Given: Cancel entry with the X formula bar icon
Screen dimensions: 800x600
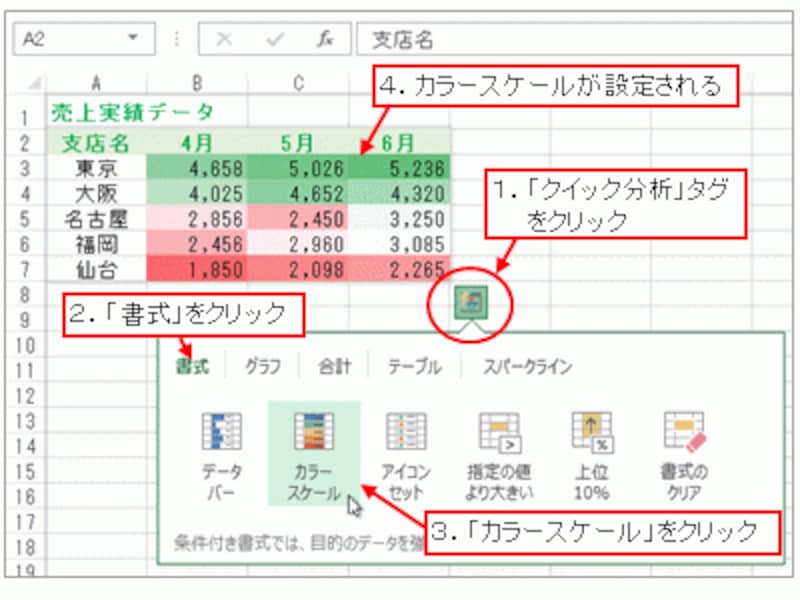Looking at the screenshot, I should [x=224, y=39].
